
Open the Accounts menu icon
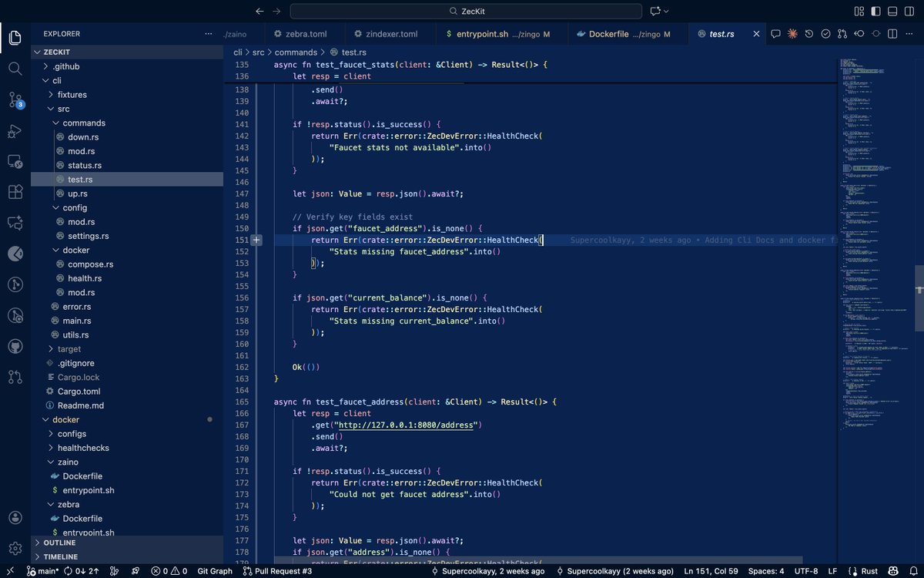point(15,517)
